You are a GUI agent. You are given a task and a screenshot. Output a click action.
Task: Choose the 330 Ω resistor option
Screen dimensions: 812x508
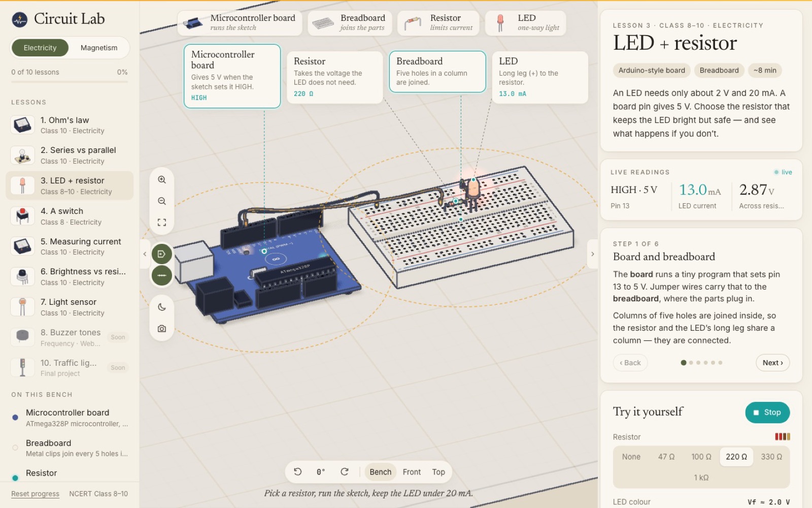pos(771,457)
